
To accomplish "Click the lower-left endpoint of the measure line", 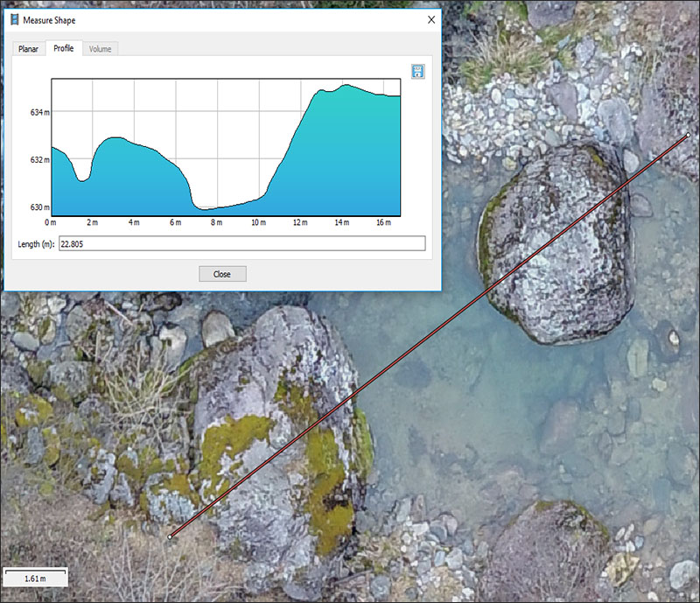I will [170, 536].
